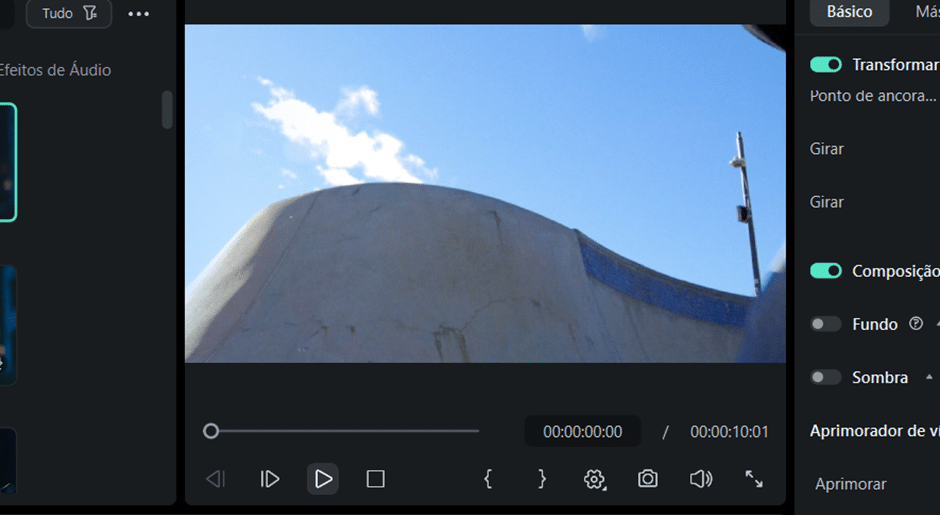Open the Efeitos de Áudio tab
The width and height of the screenshot is (940, 515).
click(x=55, y=70)
